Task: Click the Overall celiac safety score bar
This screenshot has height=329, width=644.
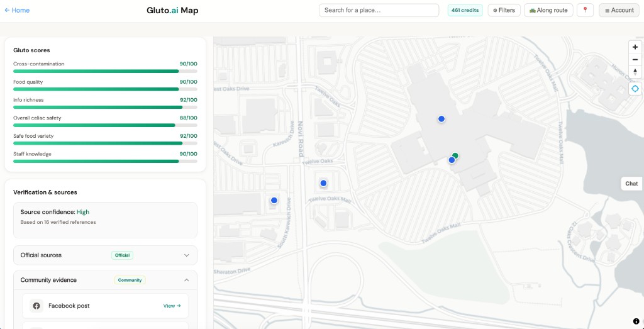Action: pos(105,125)
